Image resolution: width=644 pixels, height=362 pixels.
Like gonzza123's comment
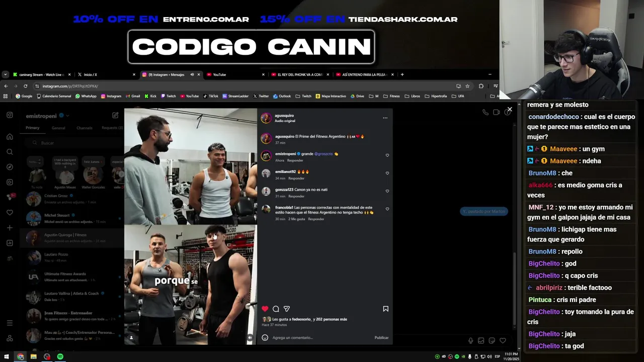(387, 191)
